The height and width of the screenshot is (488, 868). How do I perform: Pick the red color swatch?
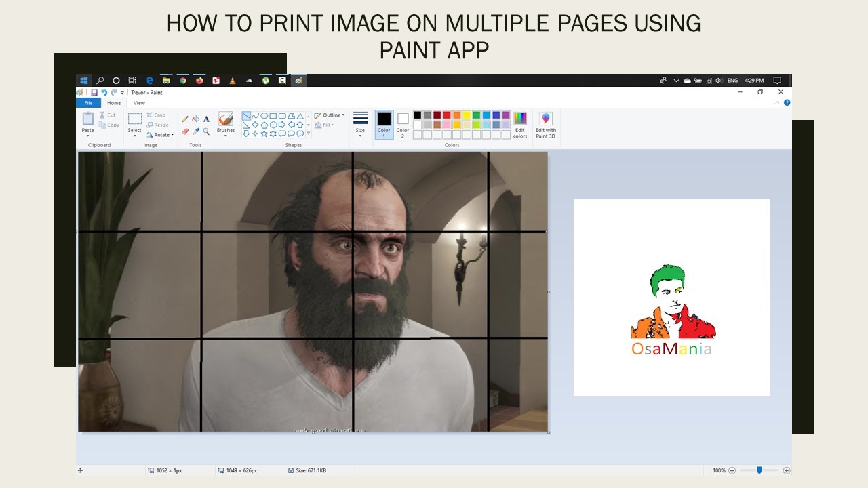click(x=447, y=115)
